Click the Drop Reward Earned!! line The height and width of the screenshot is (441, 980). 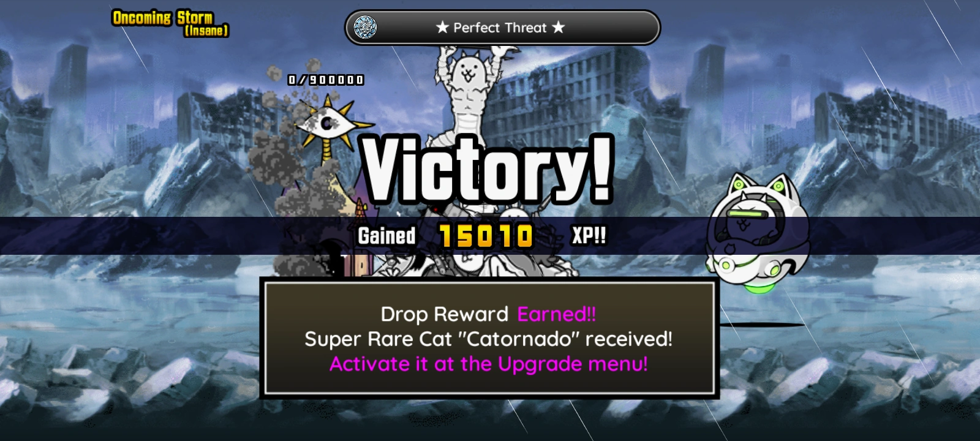[488, 314]
